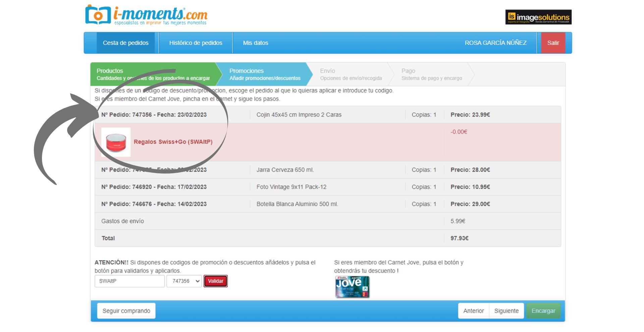
Task: Click the promotion code input field
Action: 129,281
